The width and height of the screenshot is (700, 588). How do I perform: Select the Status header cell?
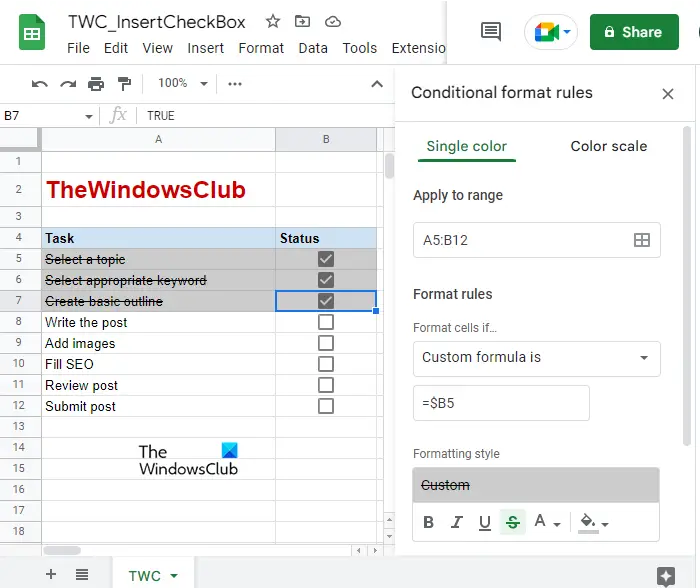coord(326,238)
